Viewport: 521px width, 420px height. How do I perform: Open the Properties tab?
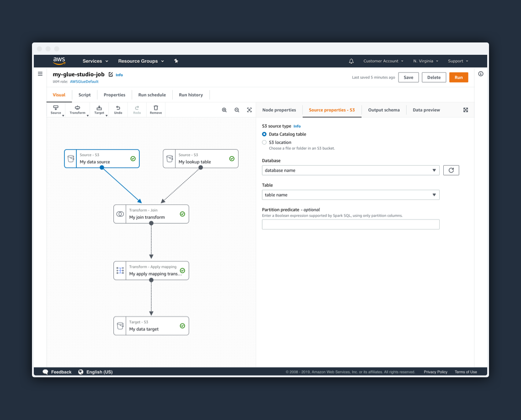tap(114, 95)
